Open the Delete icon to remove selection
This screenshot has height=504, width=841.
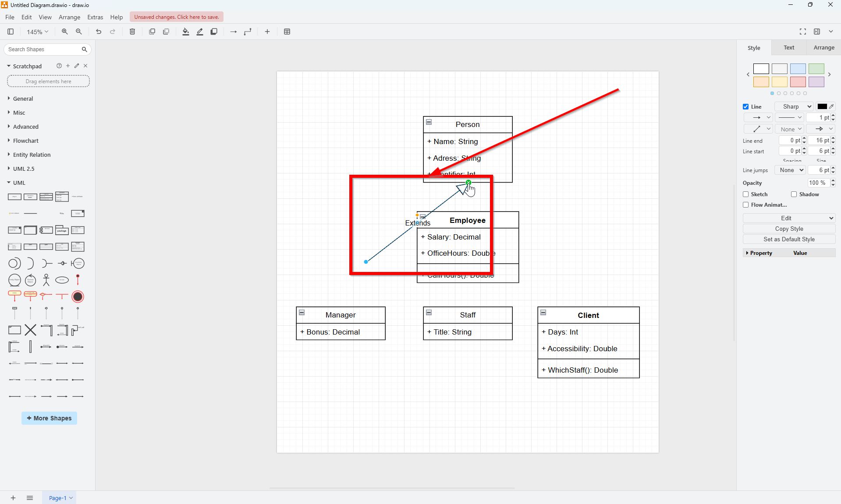coord(132,32)
